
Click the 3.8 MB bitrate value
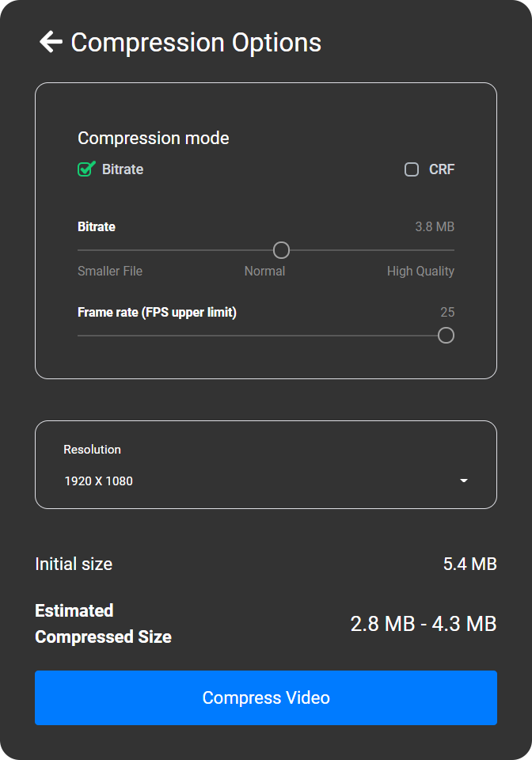[x=435, y=227]
